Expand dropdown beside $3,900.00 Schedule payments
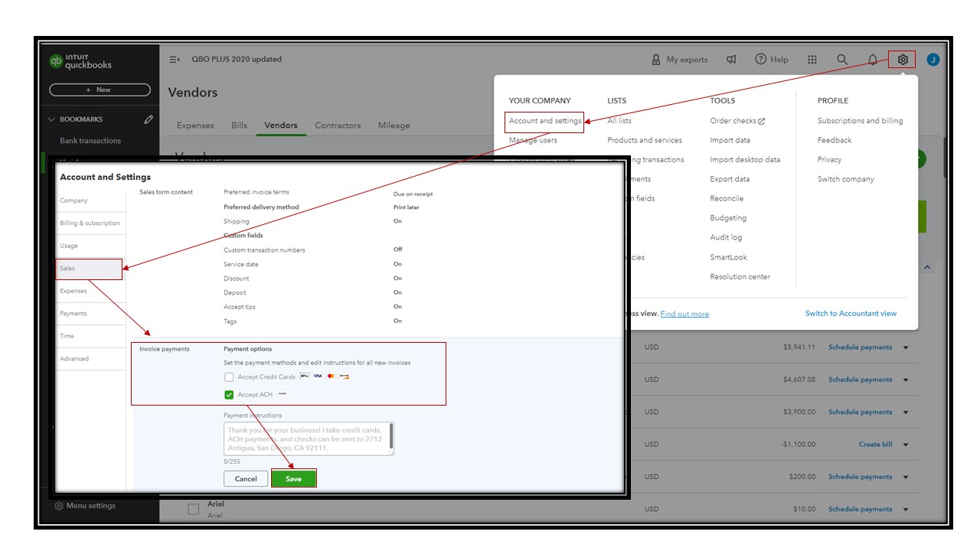The image size is (980, 551). tap(906, 412)
